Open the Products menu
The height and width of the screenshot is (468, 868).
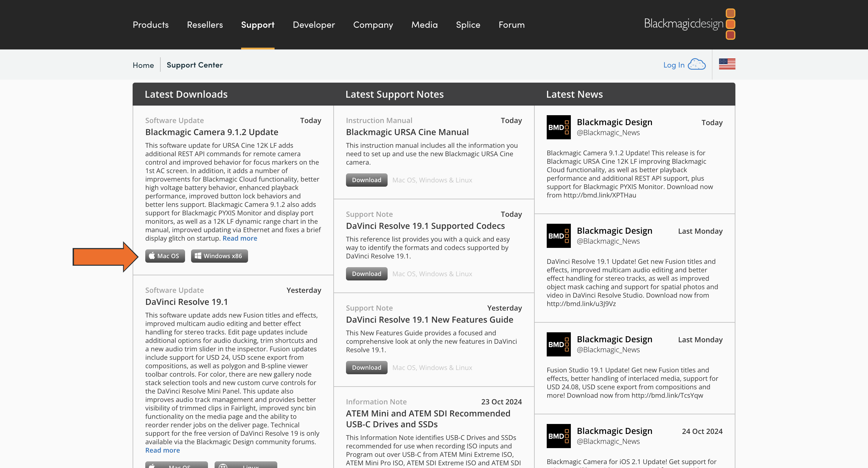tap(151, 25)
